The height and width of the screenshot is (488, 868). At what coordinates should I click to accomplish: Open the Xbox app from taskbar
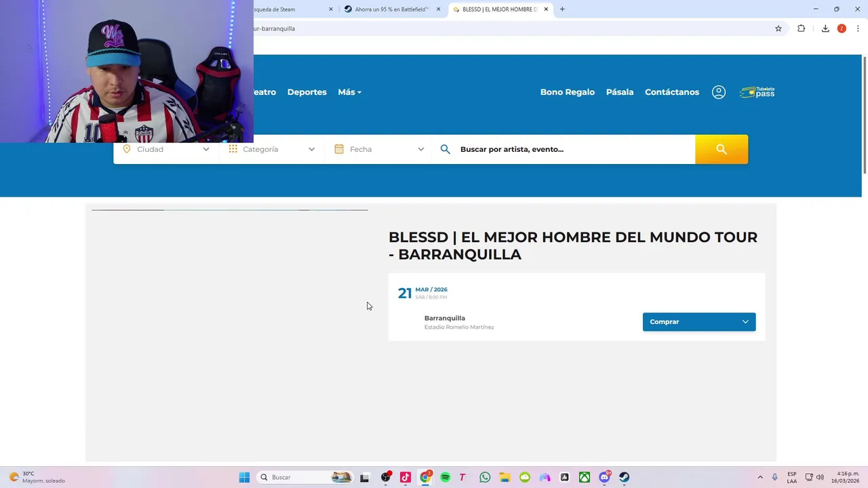(x=585, y=477)
